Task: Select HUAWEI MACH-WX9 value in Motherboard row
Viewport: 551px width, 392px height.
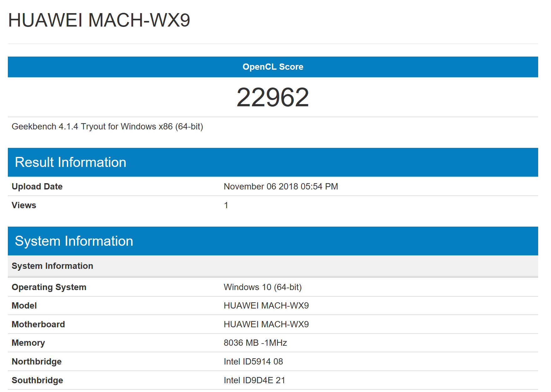Action: [x=266, y=324]
